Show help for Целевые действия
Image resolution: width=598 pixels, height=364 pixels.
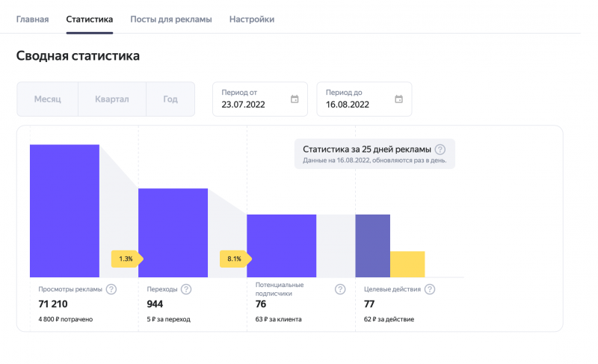click(x=430, y=289)
